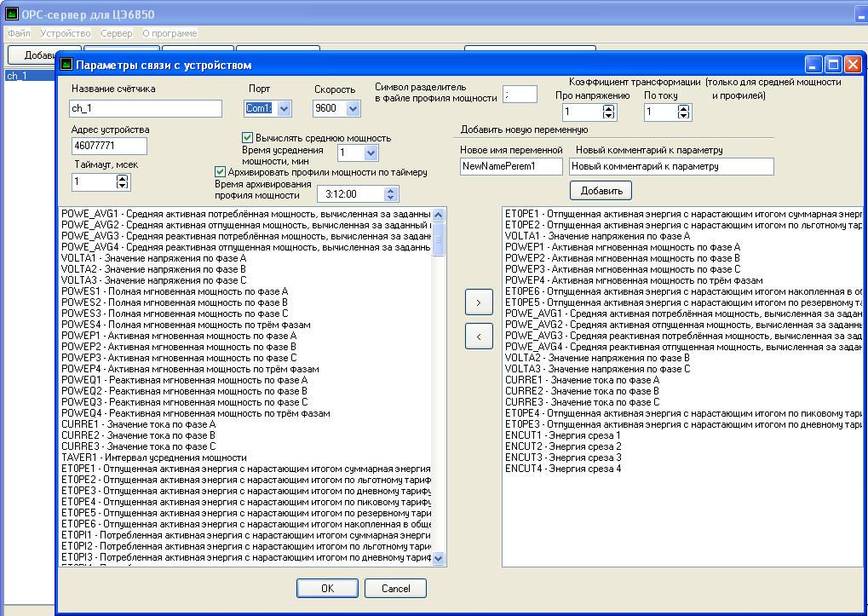Open the Устройство menu
This screenshot has width=868, height=616.
66,33
